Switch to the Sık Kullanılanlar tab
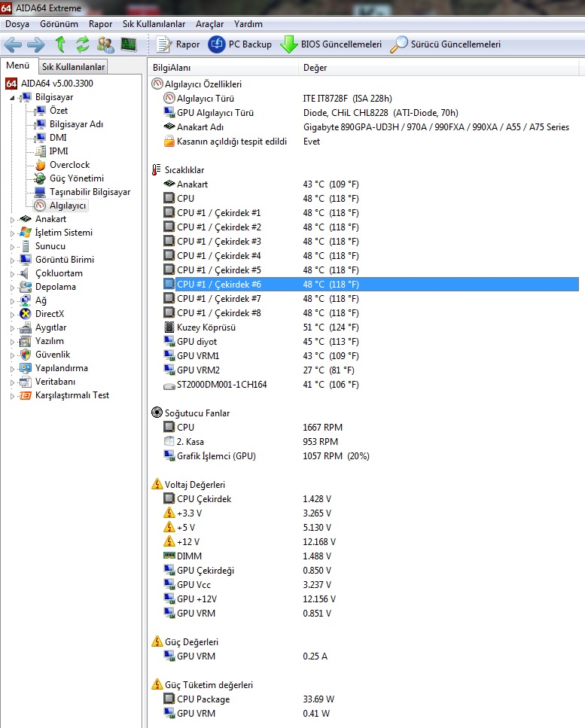Viewport: 585px width, 728px height. [x=73, y=67]
